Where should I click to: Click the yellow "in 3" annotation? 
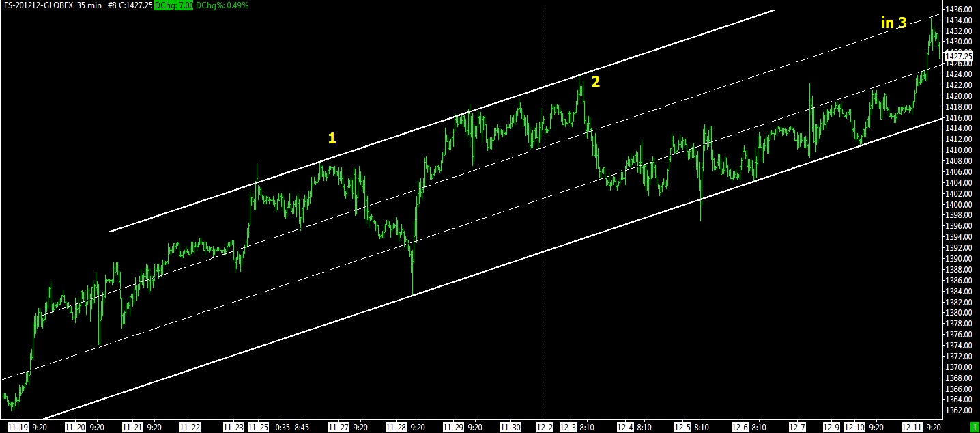pos(893,23)
